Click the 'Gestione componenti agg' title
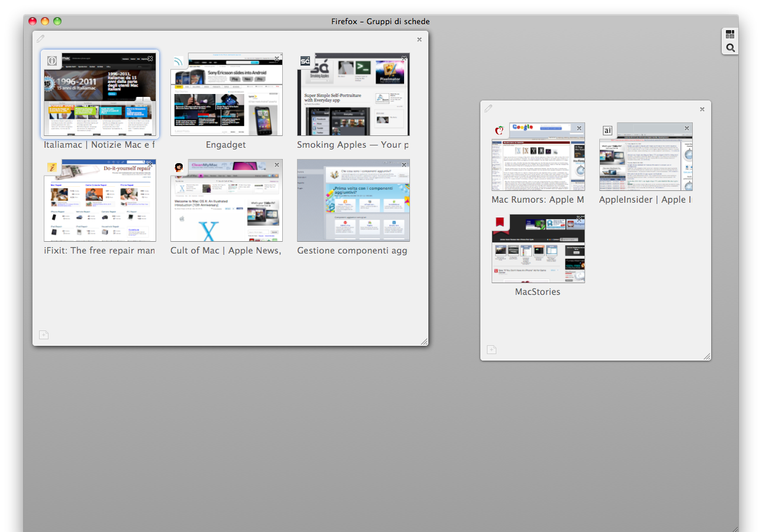The height and width of the screenshot is (532, 762). coord(352,251)
